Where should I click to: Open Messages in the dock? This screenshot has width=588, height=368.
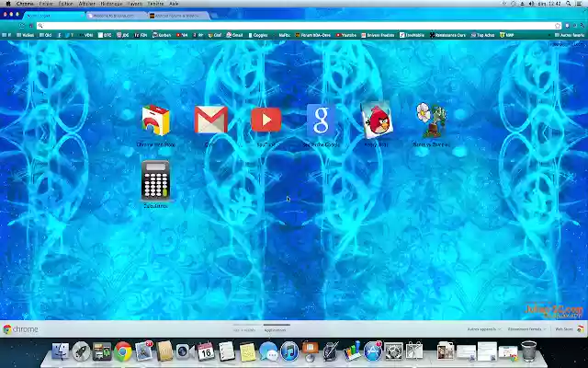[x=268, y=351]
